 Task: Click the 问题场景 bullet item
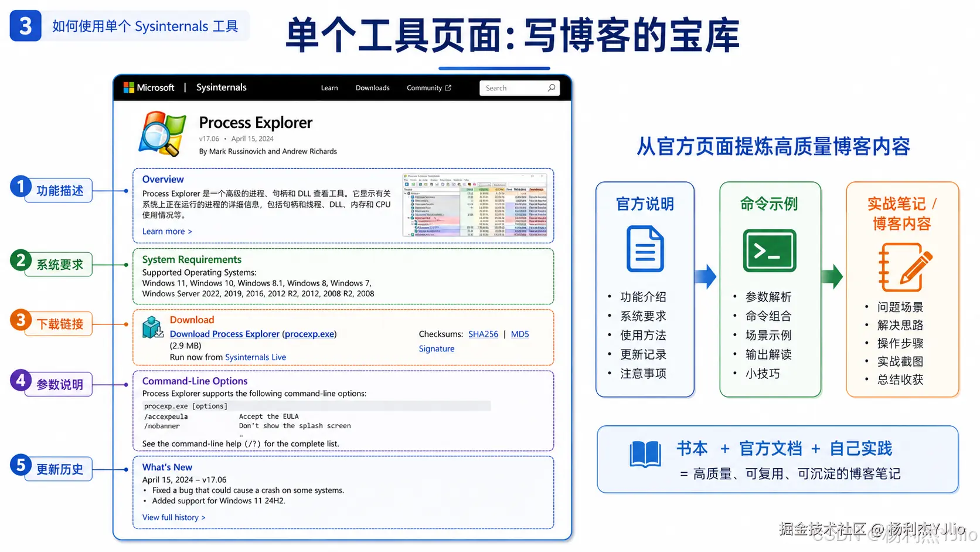point(900,307)
